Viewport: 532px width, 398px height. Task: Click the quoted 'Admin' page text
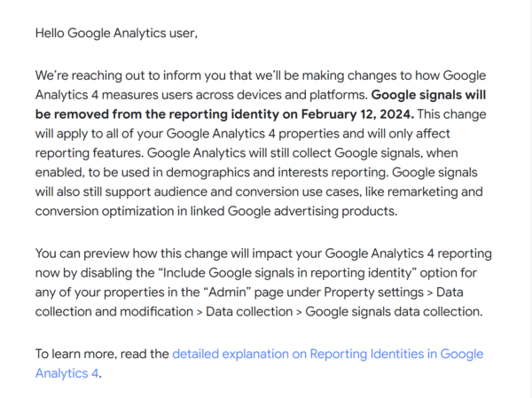[227, 292]
